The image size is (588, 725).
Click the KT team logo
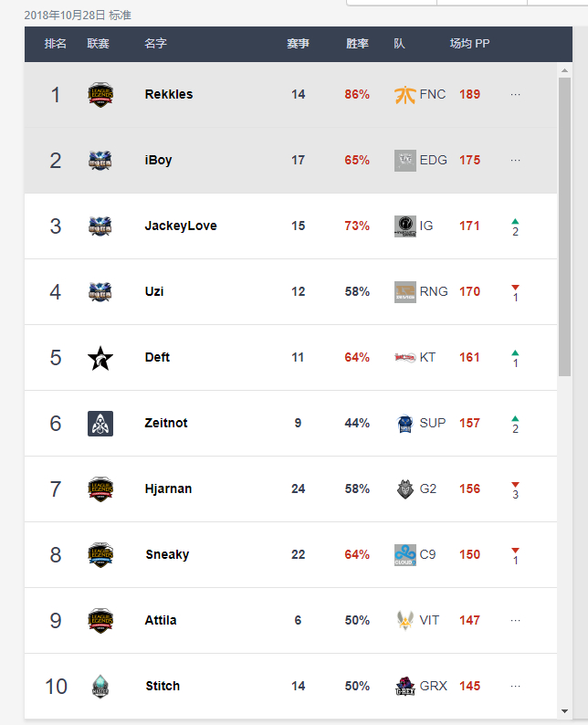(x=405, y=357)
